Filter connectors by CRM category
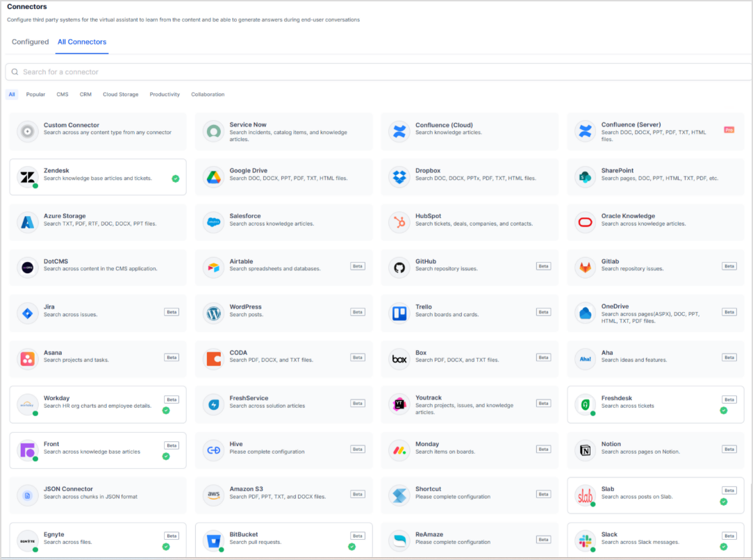The height and width of the screenshot is (560, 753). click(85, 94)
